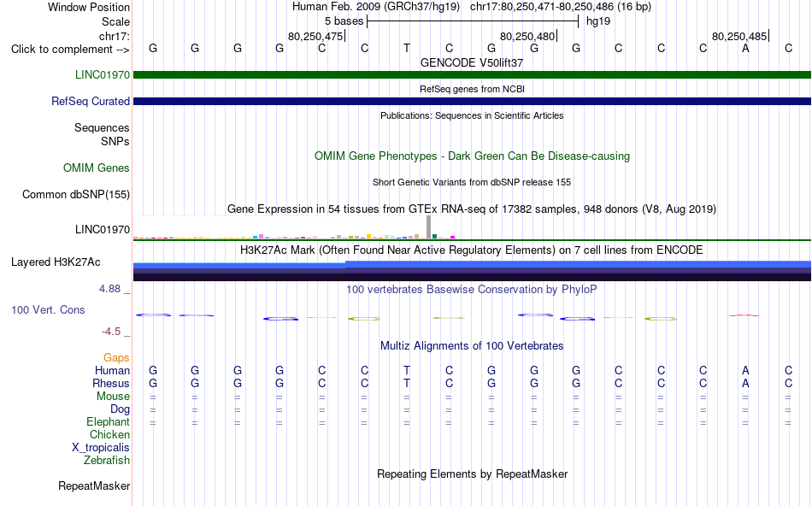This screenshot has width=812, height=506.
Task: Click the 4.88 PhyloP upper scale value
Action: [x=109, y=289]
